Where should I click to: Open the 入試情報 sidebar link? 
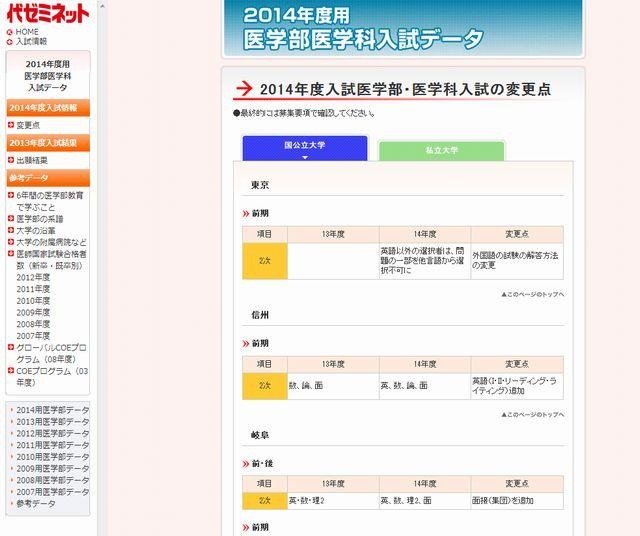pyautogui.click(x=31, y=41)
